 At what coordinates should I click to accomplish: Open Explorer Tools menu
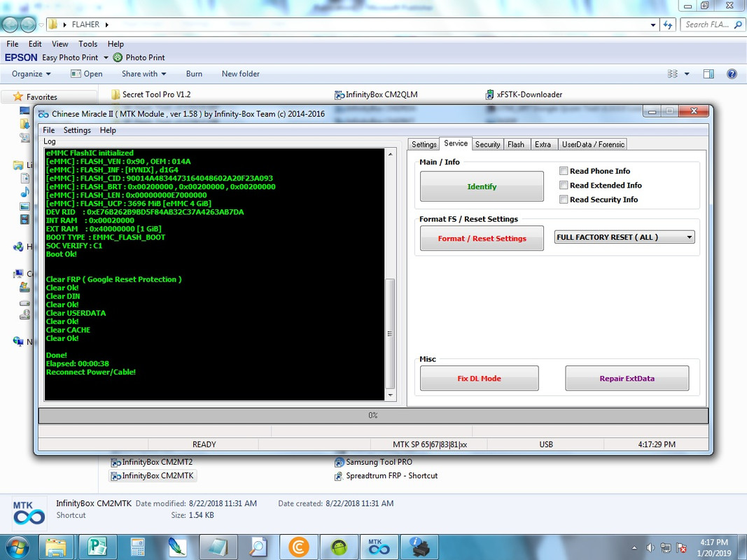[x=88, y=44]
